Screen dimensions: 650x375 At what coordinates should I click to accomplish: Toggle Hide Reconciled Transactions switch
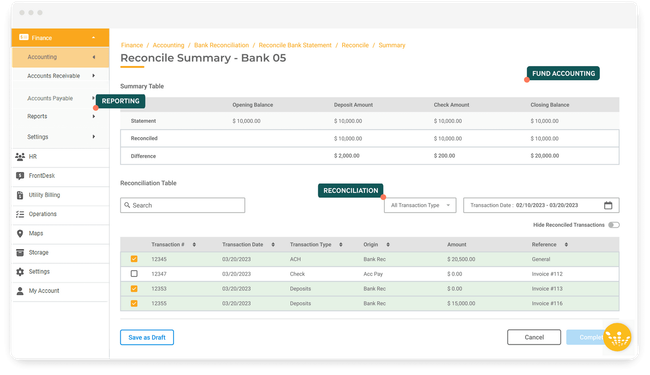click(x=614, y=225)
